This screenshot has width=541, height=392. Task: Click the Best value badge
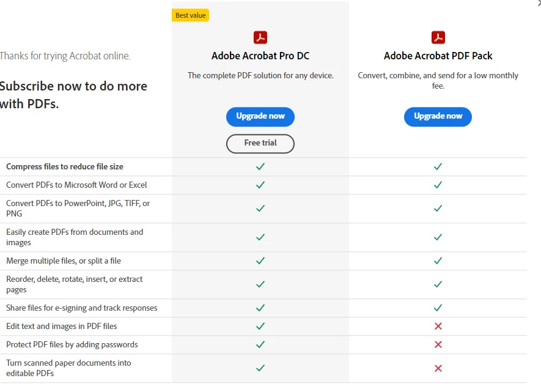coord(190,15)
